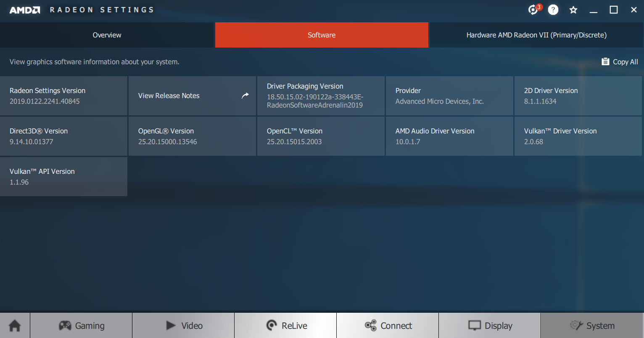Open the Display section
The image size is (644, 338).
pyautogui.click(x=490, y=325)
